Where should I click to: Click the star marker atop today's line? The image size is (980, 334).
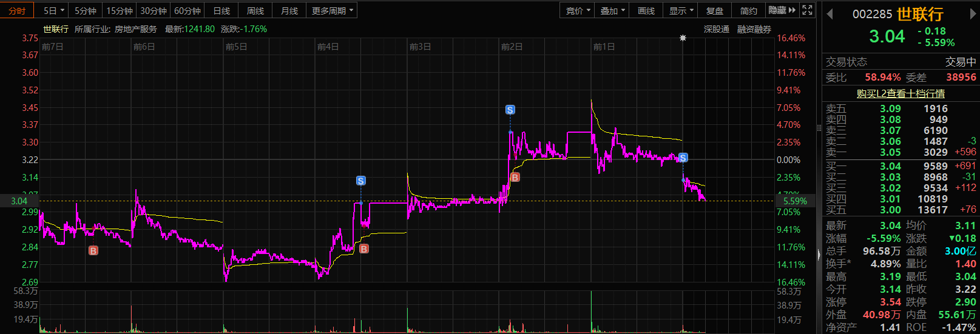click(683, 38)
